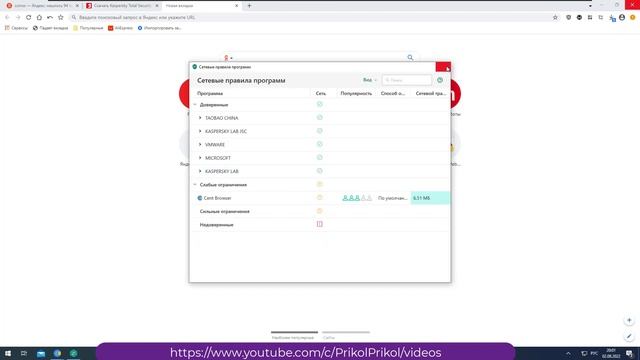
Task: Click the network icon for Слабые ограничения
Action: click(320, 184)
